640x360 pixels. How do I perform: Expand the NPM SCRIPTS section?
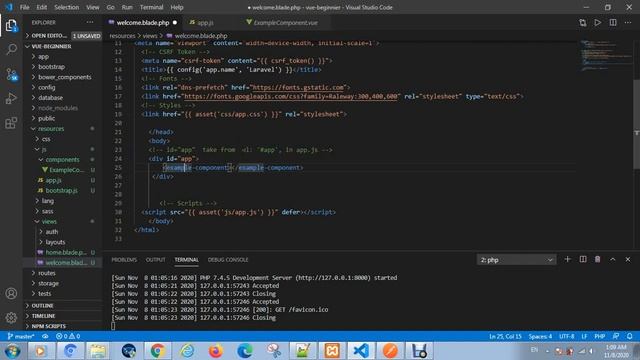pos(63,326)
